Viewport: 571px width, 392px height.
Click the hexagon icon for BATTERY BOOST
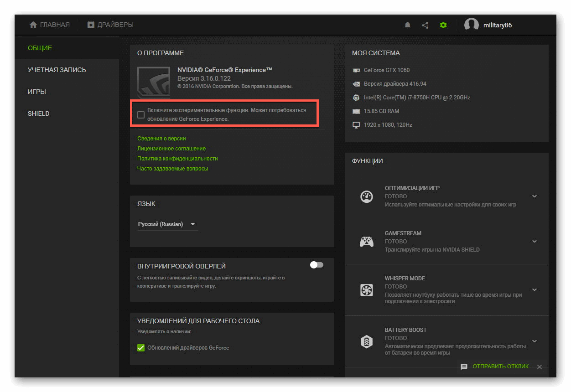[367, 341]
